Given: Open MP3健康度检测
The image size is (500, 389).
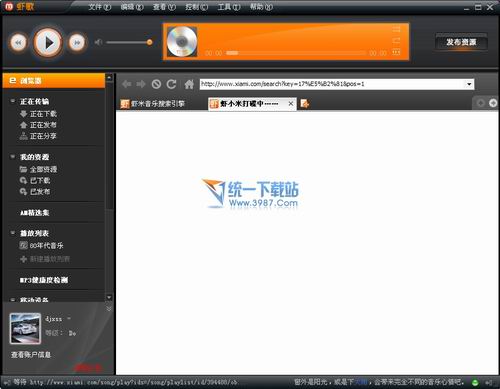Looking at the screenshot, I should click(44, 280).
